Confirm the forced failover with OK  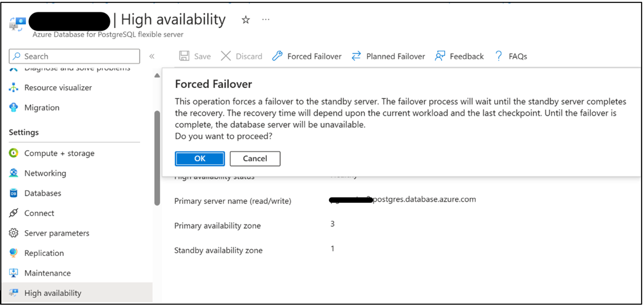[199, 159]
